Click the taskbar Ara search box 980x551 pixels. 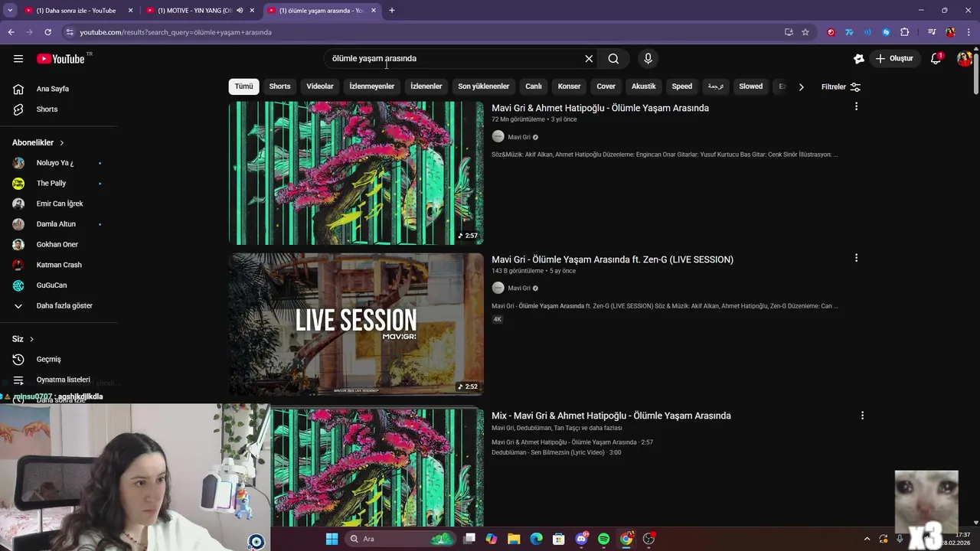coord(400,539)
